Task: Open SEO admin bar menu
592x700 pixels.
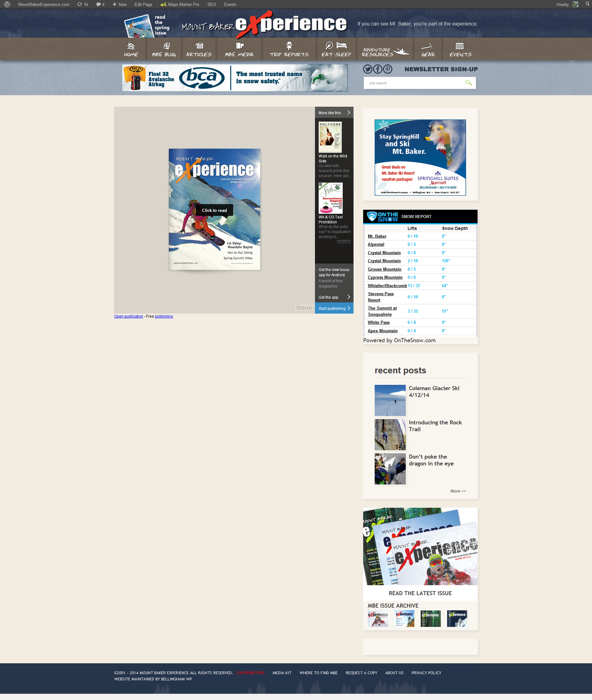Action: point(211,4)
